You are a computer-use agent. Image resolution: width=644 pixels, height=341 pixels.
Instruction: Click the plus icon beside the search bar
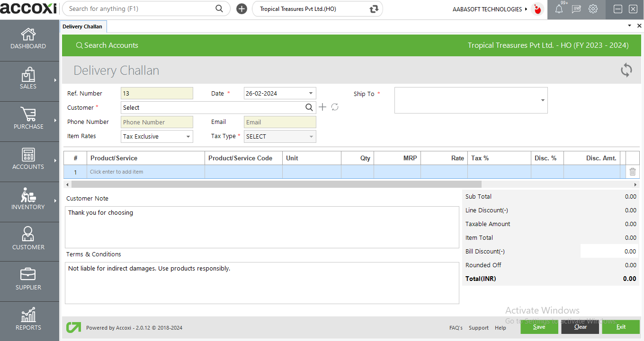(x=241, y=9)
